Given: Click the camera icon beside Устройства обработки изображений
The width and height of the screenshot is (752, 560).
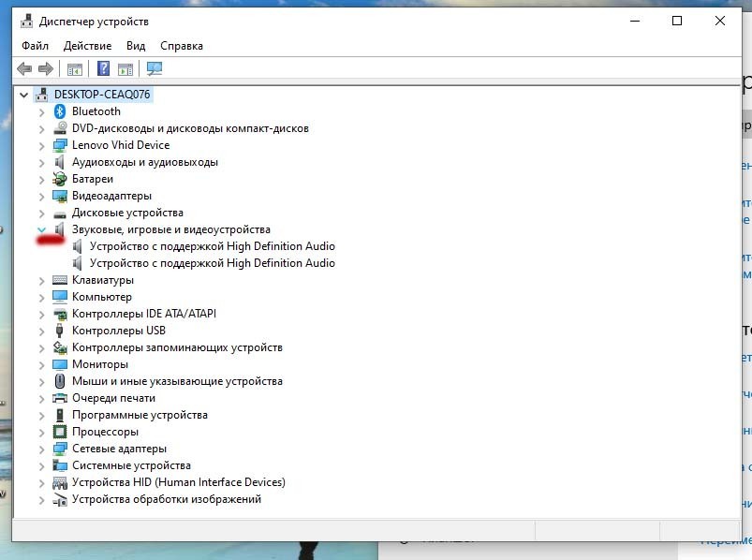Looking at the screenshot, I should [60, 499].
